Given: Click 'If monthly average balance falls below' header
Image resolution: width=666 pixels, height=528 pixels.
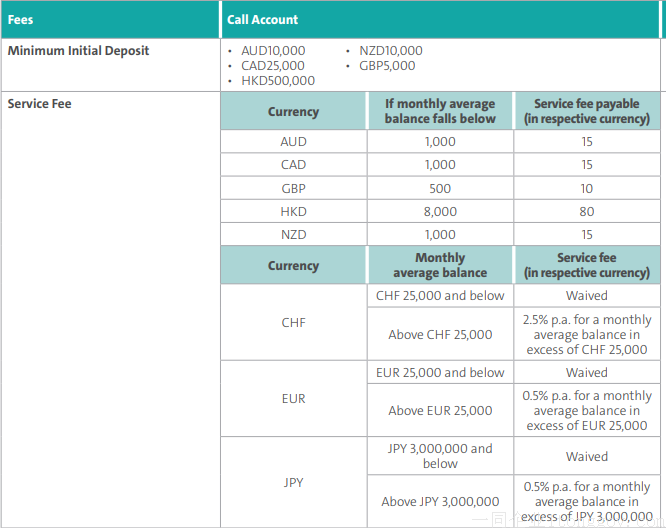Looking at the screenshot, I should tap(440, 111).
